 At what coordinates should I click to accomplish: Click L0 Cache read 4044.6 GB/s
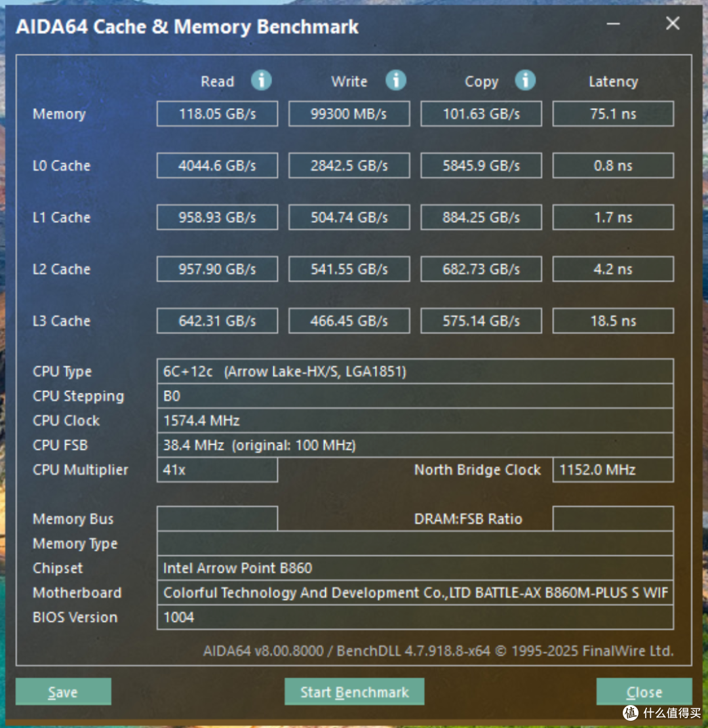click(217, 165)
